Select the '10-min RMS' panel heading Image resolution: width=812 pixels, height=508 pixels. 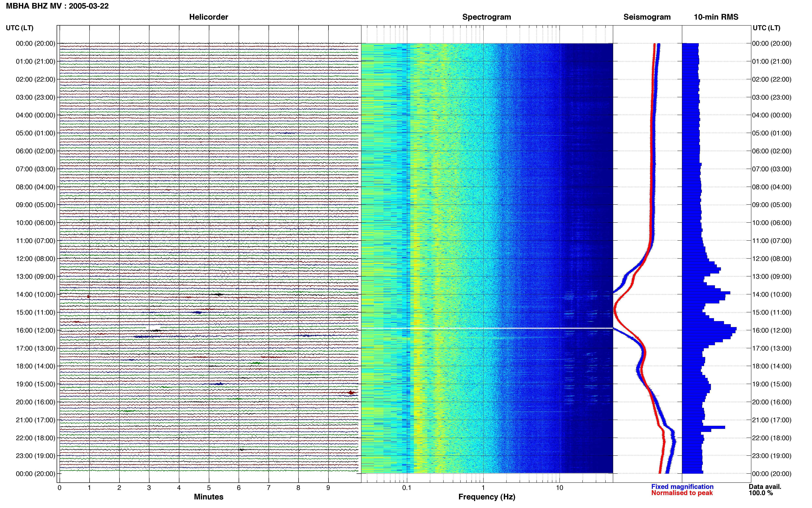[x=716, y=17]
